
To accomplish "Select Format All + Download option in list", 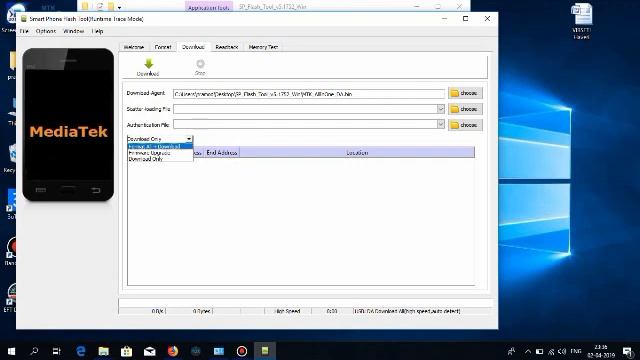I will (160, 146).
